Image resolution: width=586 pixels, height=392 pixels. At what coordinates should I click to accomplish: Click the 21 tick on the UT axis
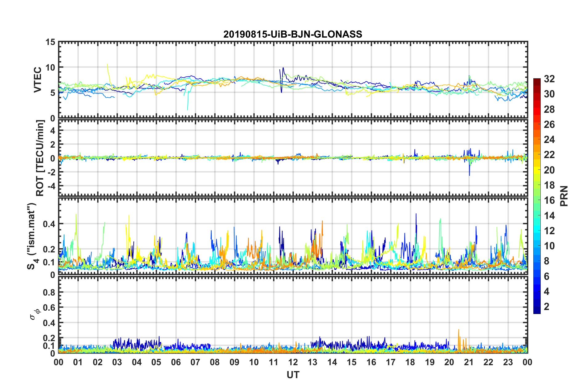[469, 362]
